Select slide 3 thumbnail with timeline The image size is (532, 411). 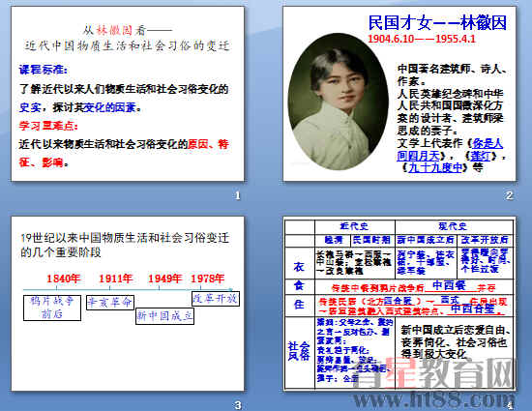128,304
